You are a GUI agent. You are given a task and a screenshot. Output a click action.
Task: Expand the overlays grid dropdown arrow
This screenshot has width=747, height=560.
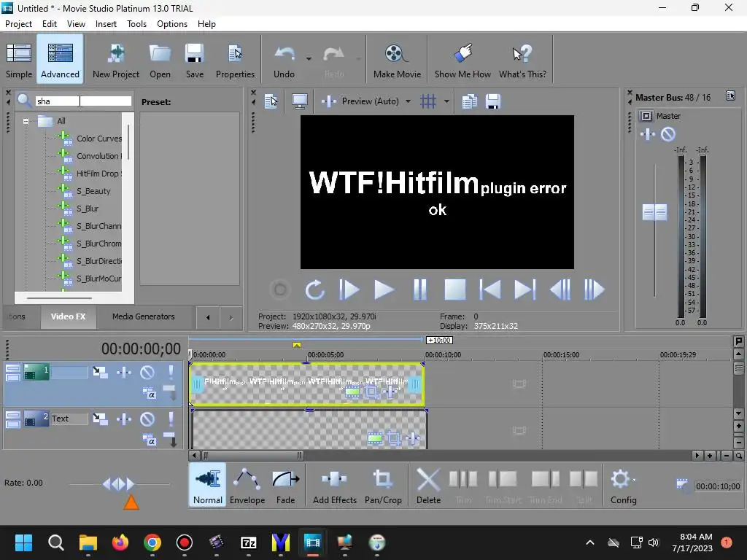pyautogui.click(x=446, y=101)
